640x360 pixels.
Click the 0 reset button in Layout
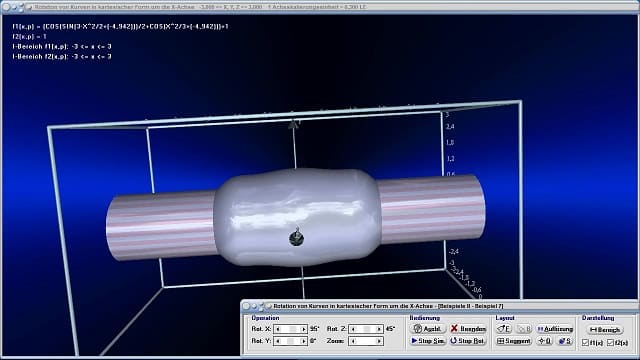(x=544, y=341)
